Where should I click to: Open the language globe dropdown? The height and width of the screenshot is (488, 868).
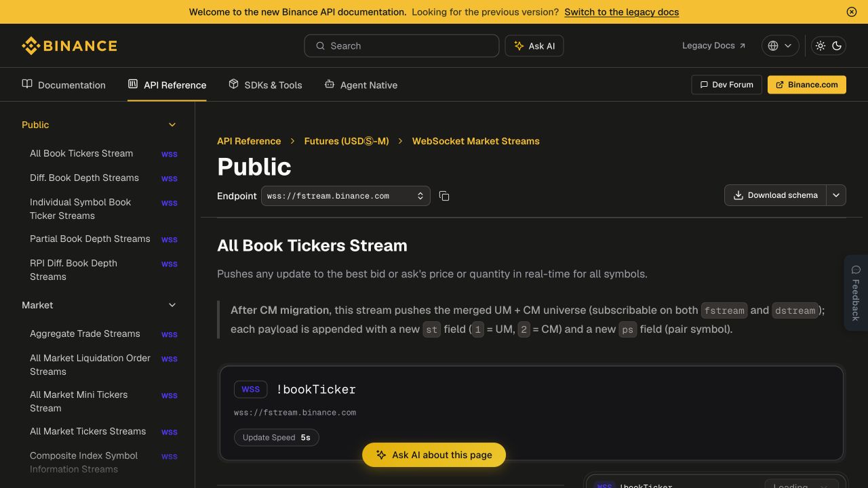click(780, 45)
